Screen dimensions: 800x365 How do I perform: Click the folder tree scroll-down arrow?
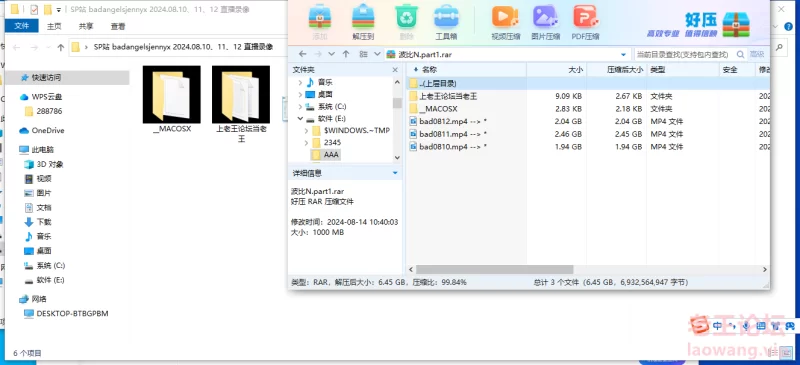point(397,158)
